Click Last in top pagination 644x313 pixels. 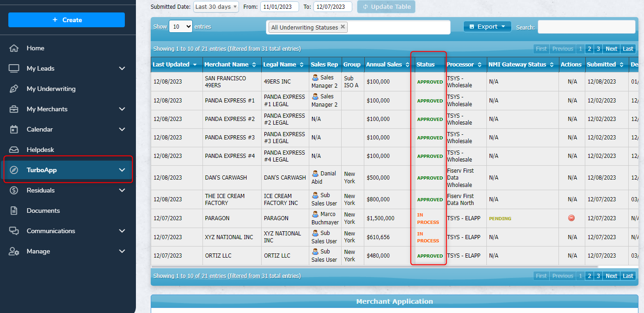pos(628,48)
